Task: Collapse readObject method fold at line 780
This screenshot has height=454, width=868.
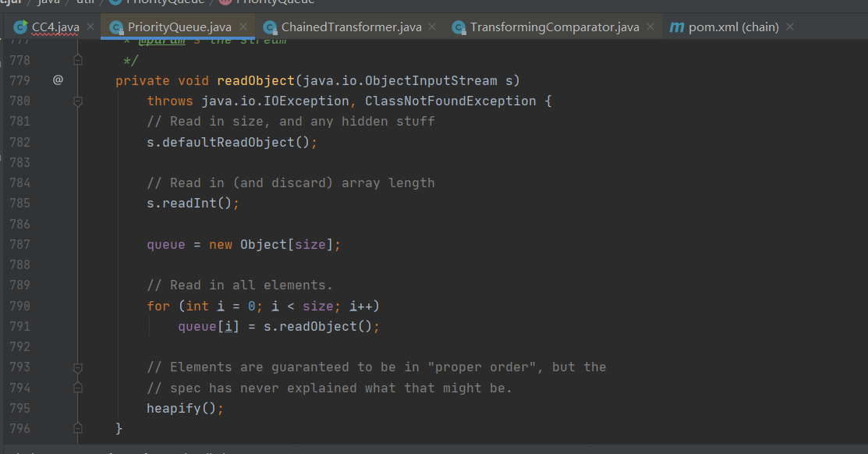Action: (78, 101)
